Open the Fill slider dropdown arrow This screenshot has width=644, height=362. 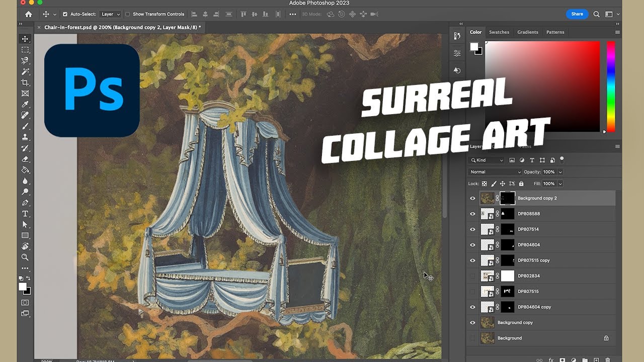560,184
